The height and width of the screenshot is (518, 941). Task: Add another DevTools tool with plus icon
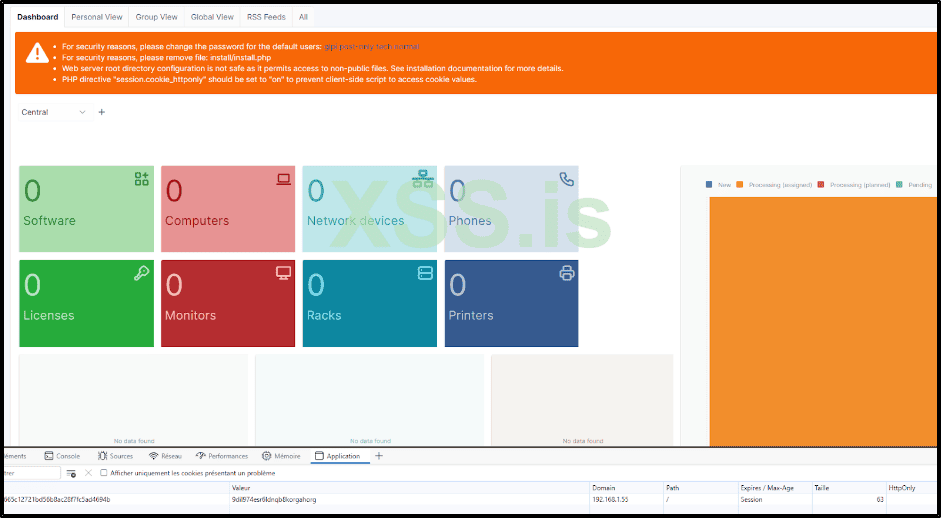tap(379, 456)
